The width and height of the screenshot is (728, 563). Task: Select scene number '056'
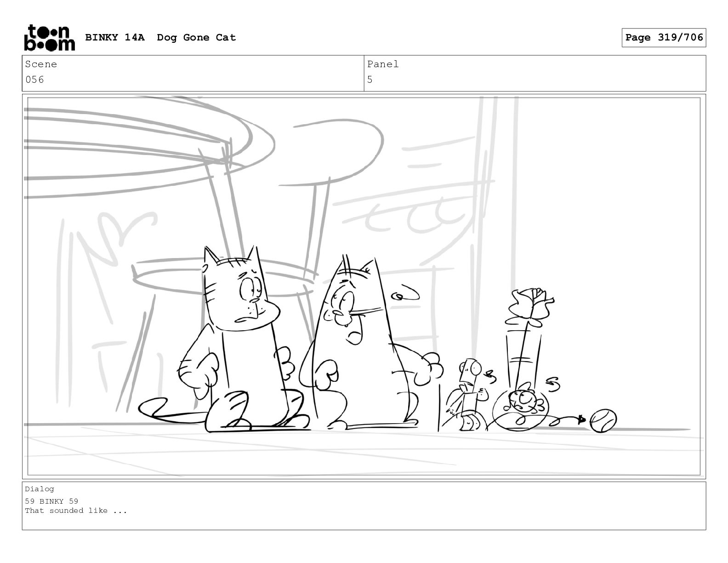34,80
